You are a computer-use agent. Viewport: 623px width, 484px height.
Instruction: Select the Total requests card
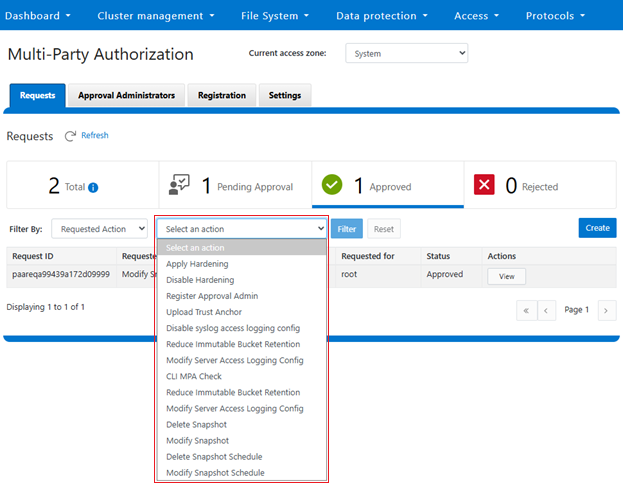[x=83, y=185]
